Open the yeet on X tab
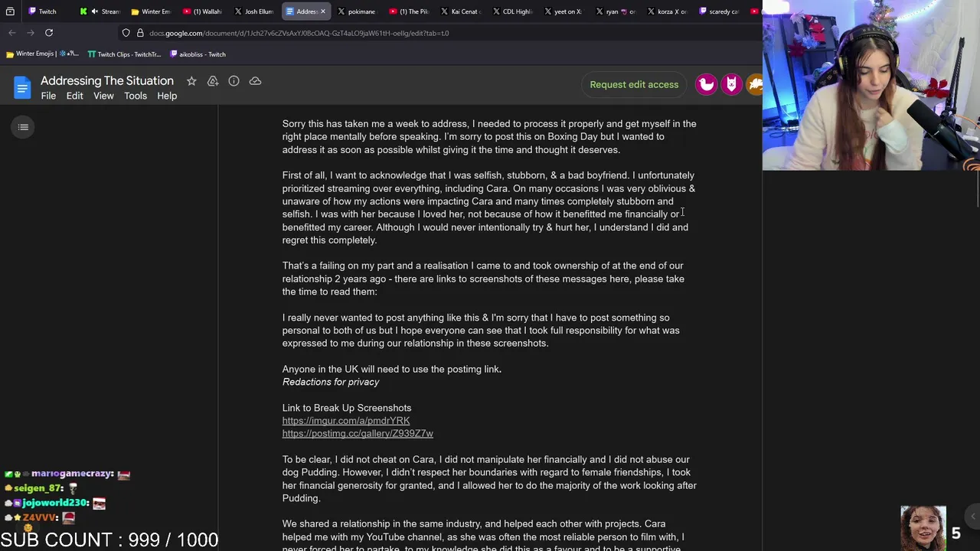The height and width of the screenshot is (551, 980). [x=563, y=11]
